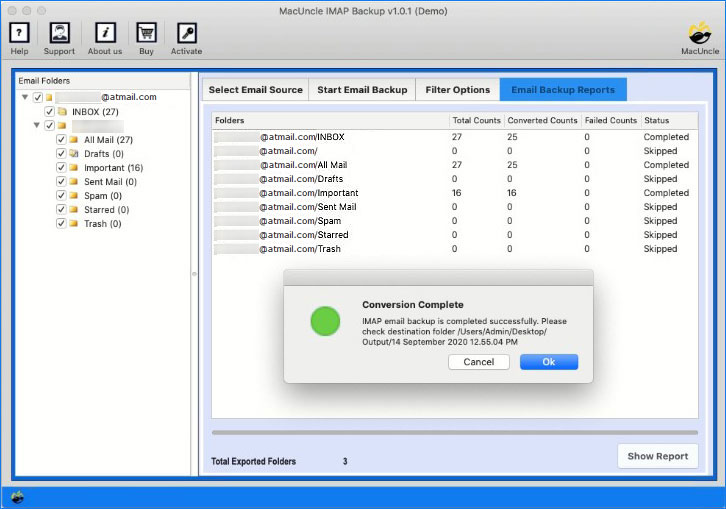Click the Buy shopping cart icon
Screen dimensions: 726x509
point(146,33)
